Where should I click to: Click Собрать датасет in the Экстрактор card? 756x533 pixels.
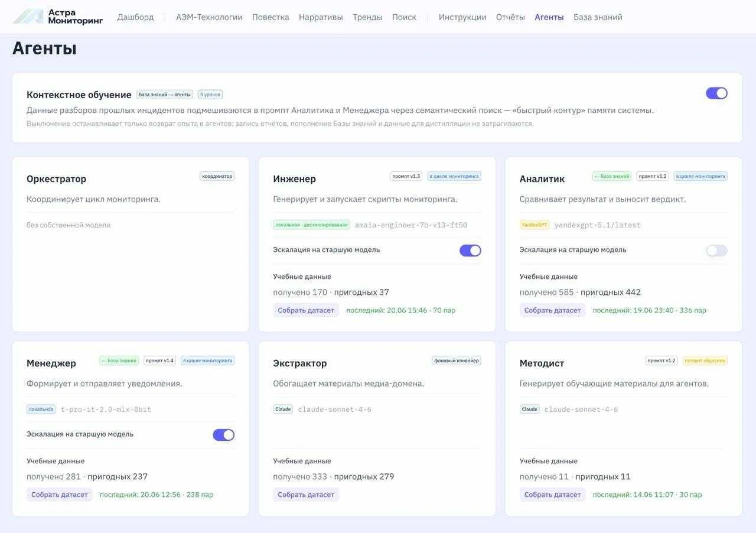[x=306, y=495]
